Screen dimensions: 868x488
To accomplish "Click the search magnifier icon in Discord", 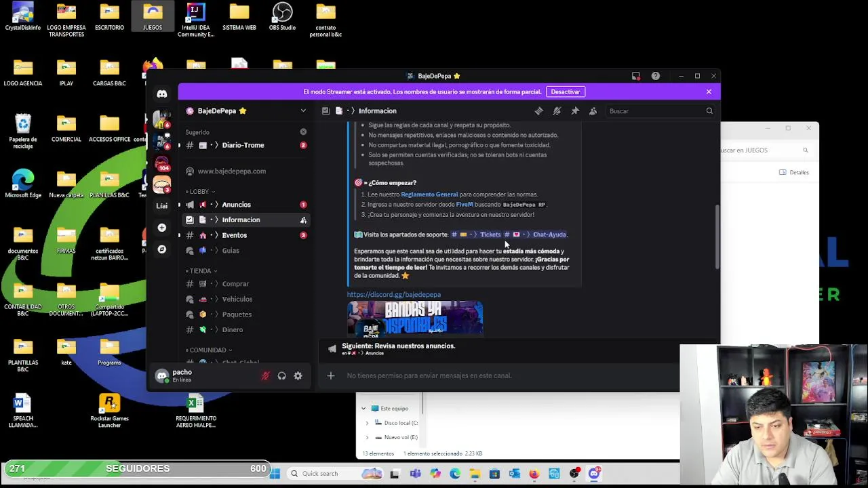I will pyautogui.click(x=709, y=111).
